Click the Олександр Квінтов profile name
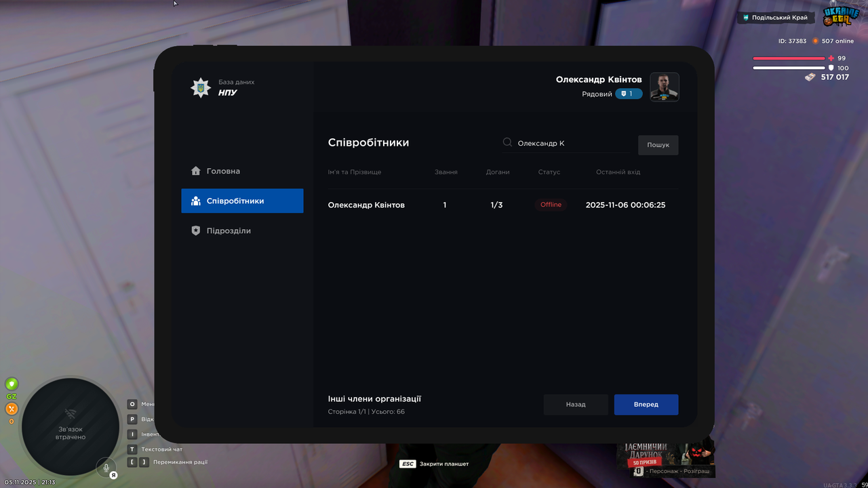This screenshot has width=868, height=488. tap(599, 80)
